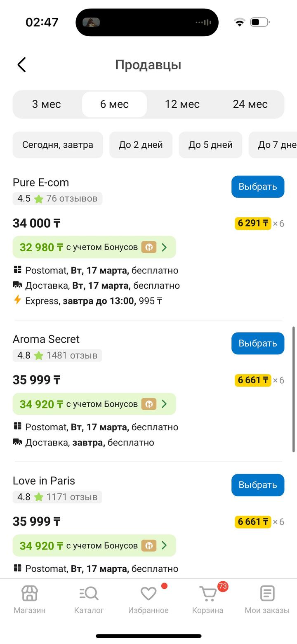Select the 3 мес installment period
297x644 pixels.
(x=47, y=104)
